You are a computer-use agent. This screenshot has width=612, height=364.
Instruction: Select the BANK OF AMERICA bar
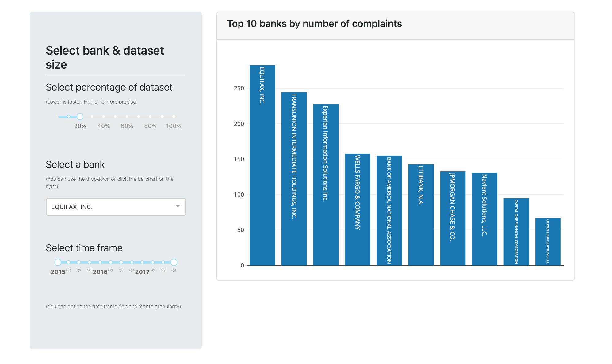[389, 210]
